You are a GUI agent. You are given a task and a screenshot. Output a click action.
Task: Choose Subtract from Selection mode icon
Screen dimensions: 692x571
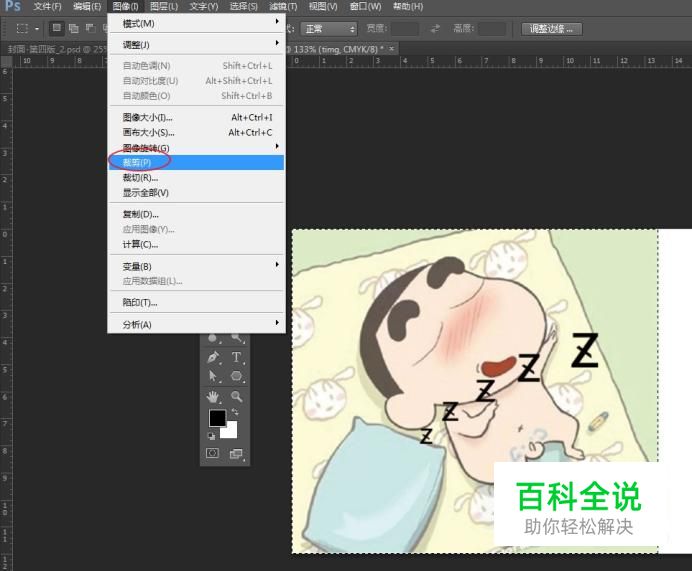(90, 28)
